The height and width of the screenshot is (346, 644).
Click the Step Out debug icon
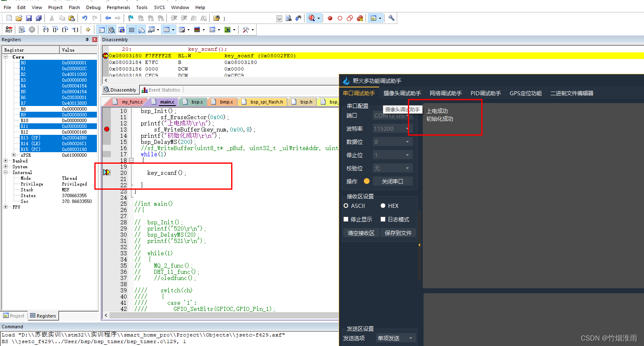tap(64, 29)
